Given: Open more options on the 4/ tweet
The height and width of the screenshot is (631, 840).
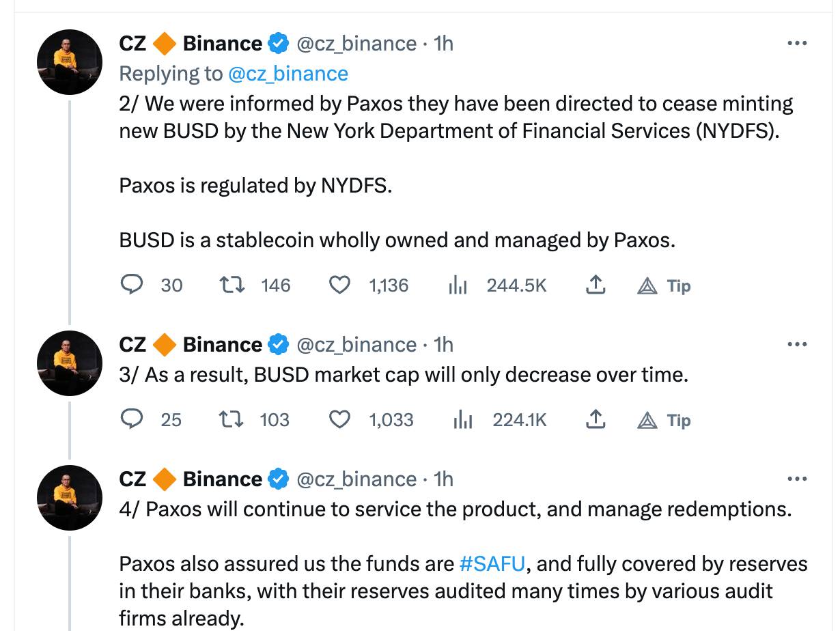Looking at the screenshot, I should (x=797, y=479).
